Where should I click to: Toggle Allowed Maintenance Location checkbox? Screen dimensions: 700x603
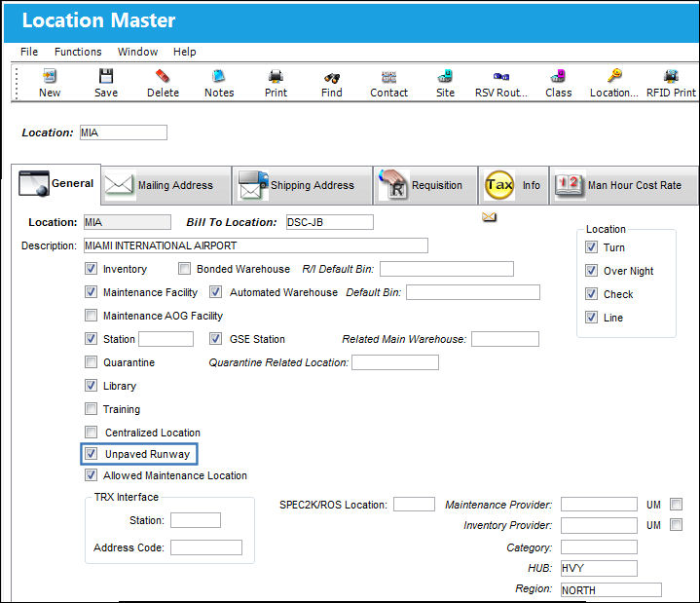pyautogui.click(x=91, y=474)
